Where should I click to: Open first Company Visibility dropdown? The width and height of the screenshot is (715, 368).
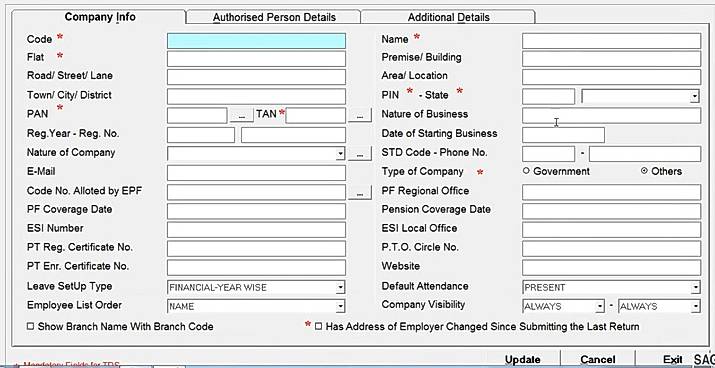pos(600,306)
